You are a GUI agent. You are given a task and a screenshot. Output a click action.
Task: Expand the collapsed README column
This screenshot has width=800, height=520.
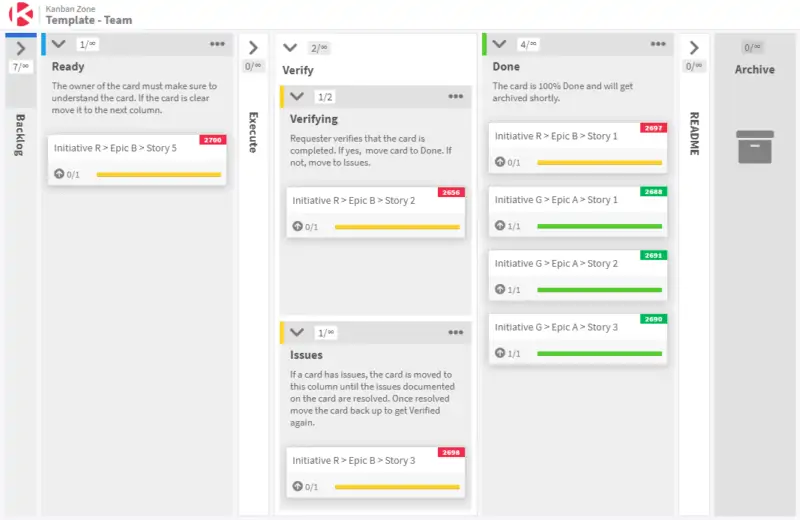coord(693,47)
